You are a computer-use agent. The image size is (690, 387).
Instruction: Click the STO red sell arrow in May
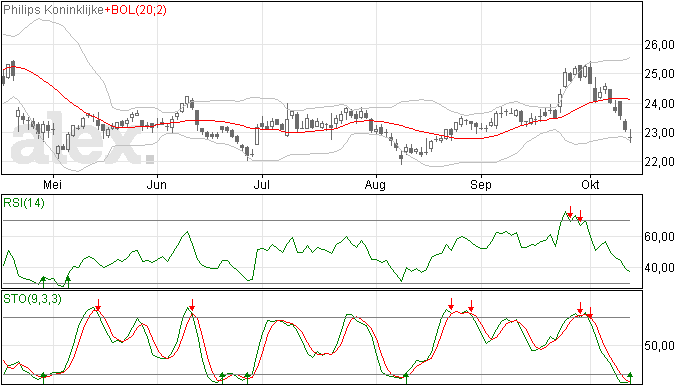point(98,305)
